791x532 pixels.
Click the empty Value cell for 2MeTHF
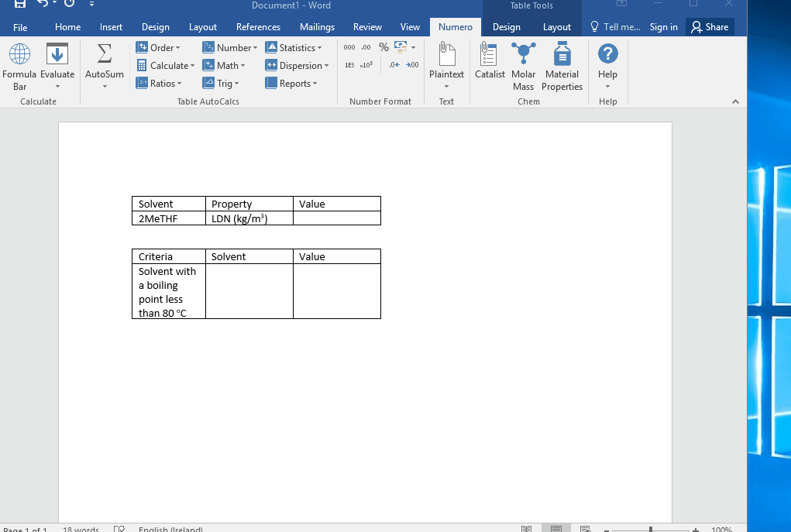point(336,218)
